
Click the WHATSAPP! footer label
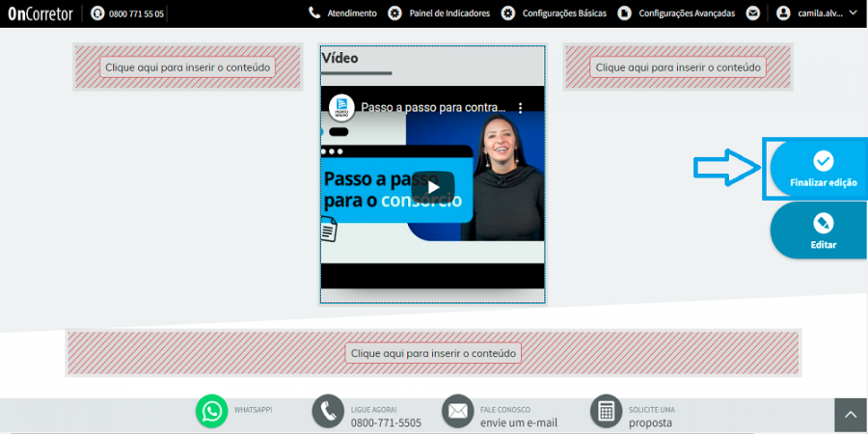(253, 410)
